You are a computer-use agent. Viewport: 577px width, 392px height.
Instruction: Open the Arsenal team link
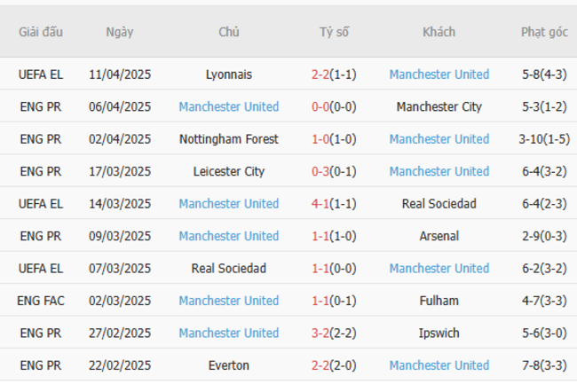(439, 236)
